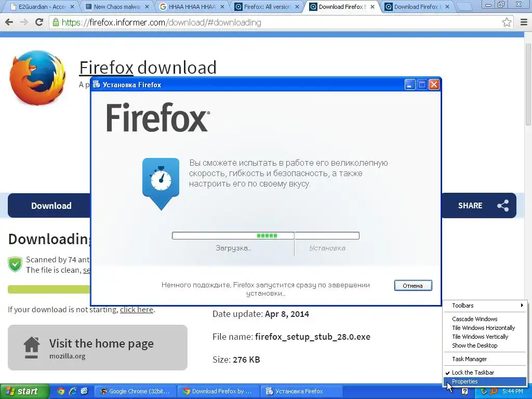The width and height of the screenshot is (532, 399).
Task: Expand the Toolbars submenu
Action: 486,305
